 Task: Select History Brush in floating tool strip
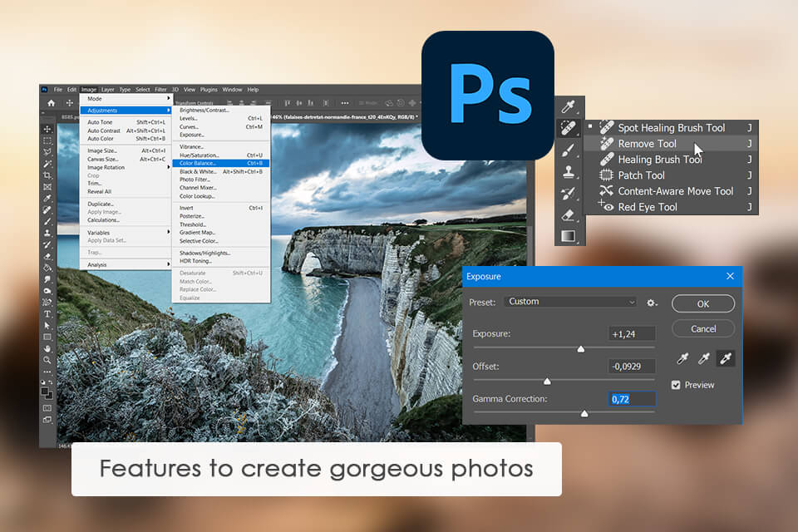tap(569, 194)
